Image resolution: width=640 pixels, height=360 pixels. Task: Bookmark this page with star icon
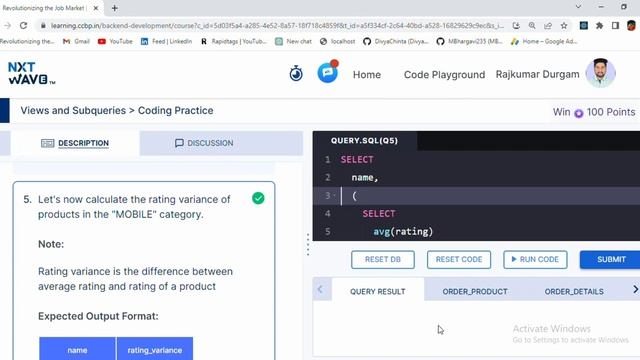[564, 25]
